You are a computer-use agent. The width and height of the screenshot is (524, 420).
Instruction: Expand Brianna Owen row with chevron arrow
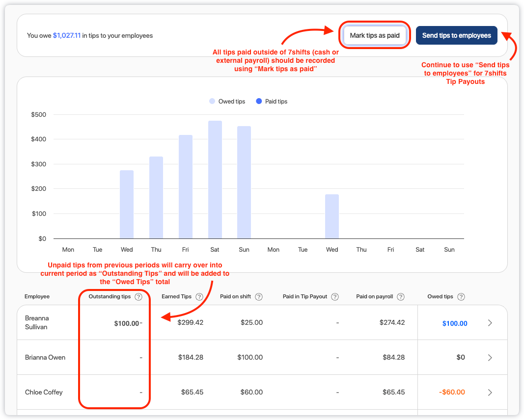point(490,358)
